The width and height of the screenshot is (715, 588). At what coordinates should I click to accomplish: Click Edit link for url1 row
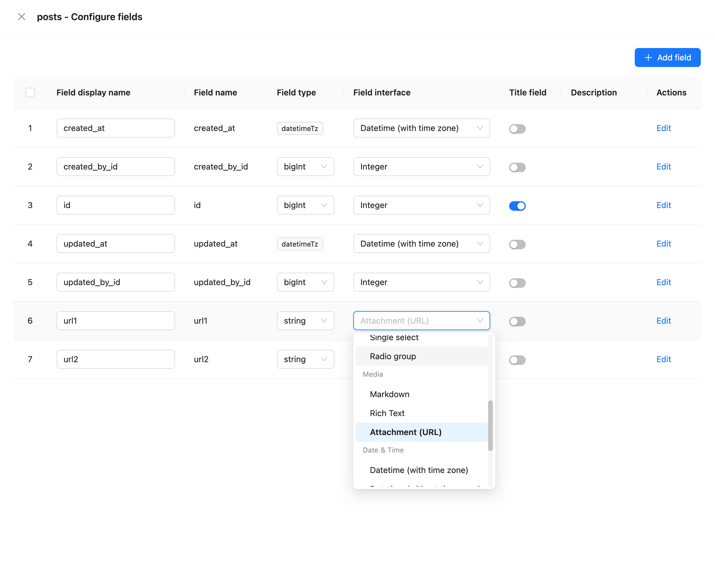coord(663,321)
